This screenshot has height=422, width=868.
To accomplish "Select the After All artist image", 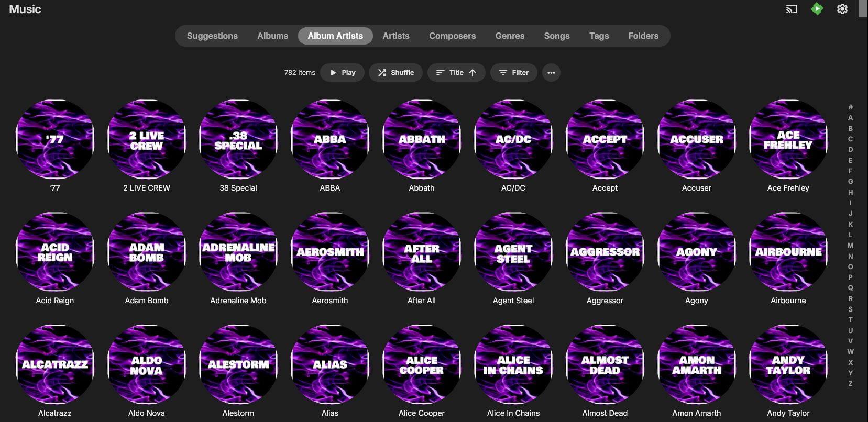I will coord(422,252).
